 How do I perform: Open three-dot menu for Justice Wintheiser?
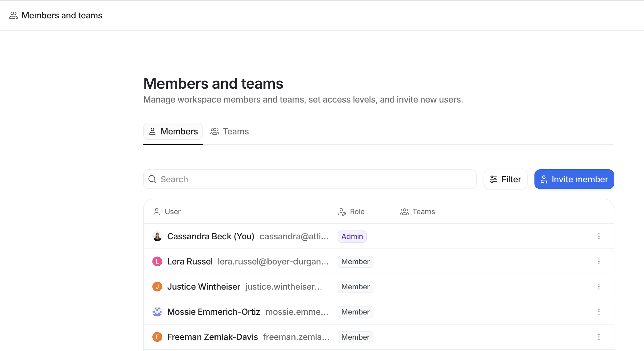pyautogui.click(x=599, y=287)
